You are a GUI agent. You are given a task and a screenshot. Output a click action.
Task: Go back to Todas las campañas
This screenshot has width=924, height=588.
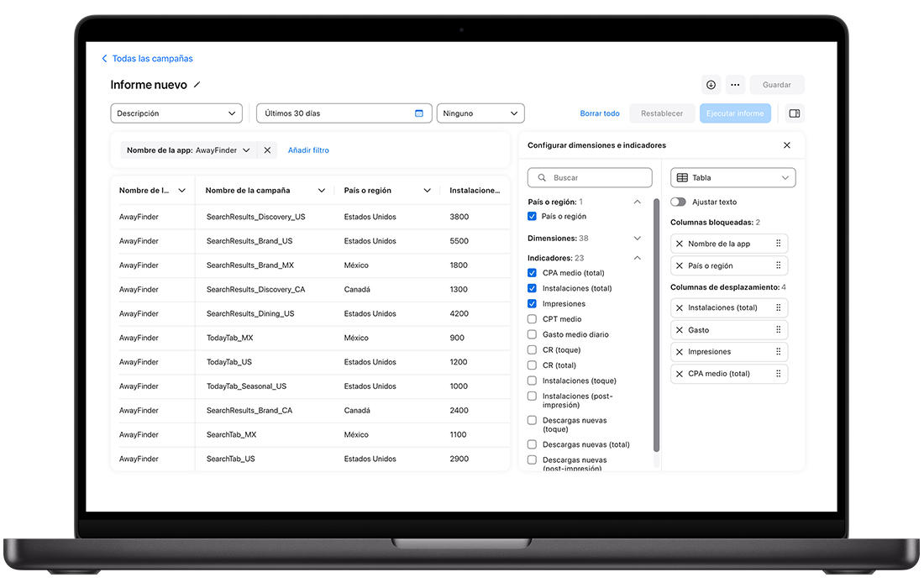click(147, 59)
